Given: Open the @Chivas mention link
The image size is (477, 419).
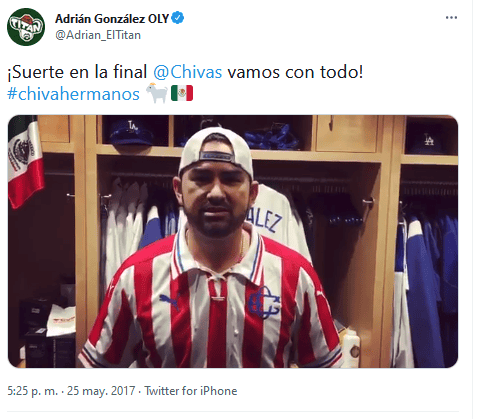Looking at the screenshot, I should pyautogui.click(x=188, y=72).
